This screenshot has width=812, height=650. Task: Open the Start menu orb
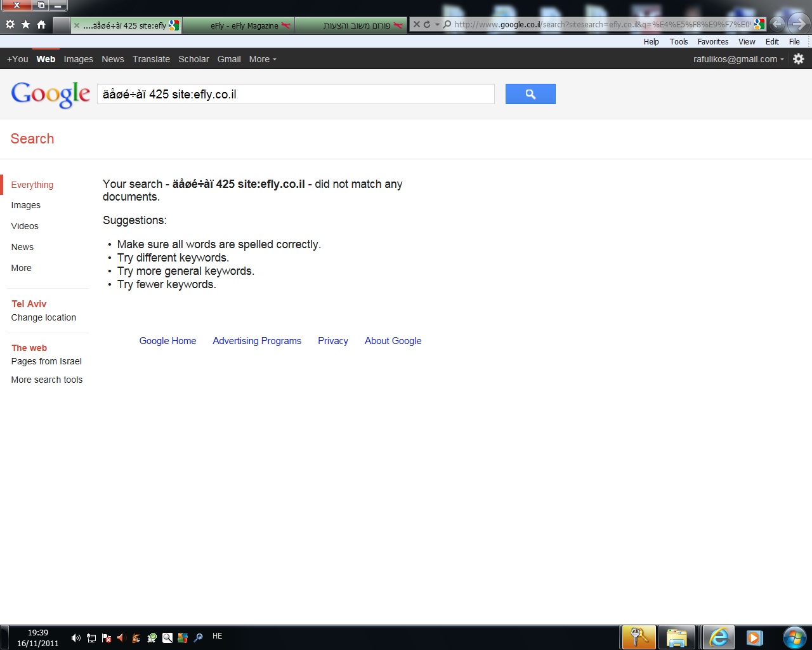click(794, 637)
